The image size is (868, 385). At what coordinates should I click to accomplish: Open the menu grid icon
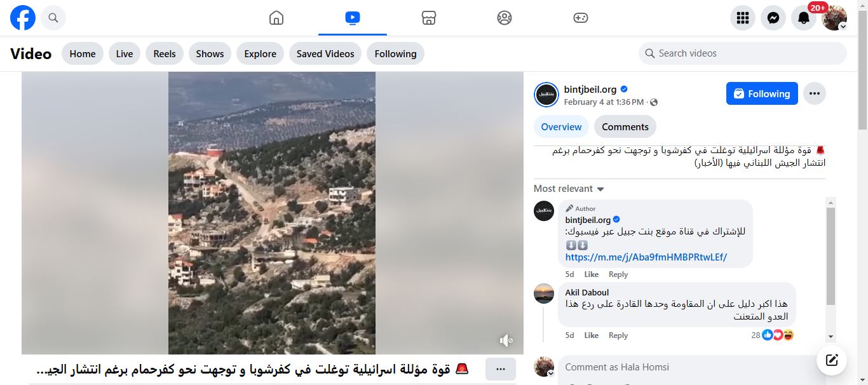pyautogui.click(x=743, y=18)
